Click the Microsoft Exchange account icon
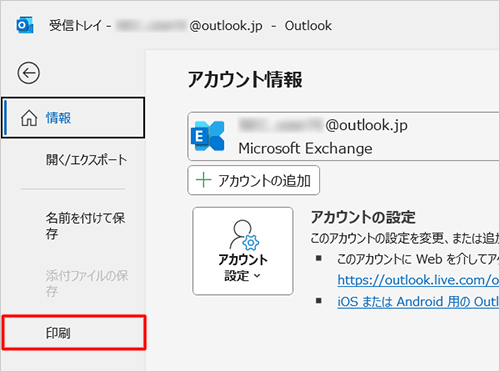 pyautogui.click(x=208, y=136)
